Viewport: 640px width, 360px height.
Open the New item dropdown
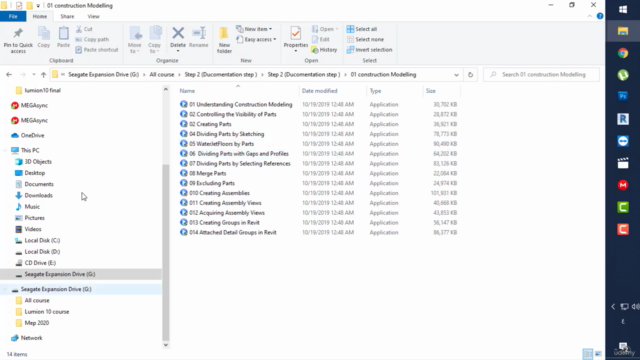point(254,29)
